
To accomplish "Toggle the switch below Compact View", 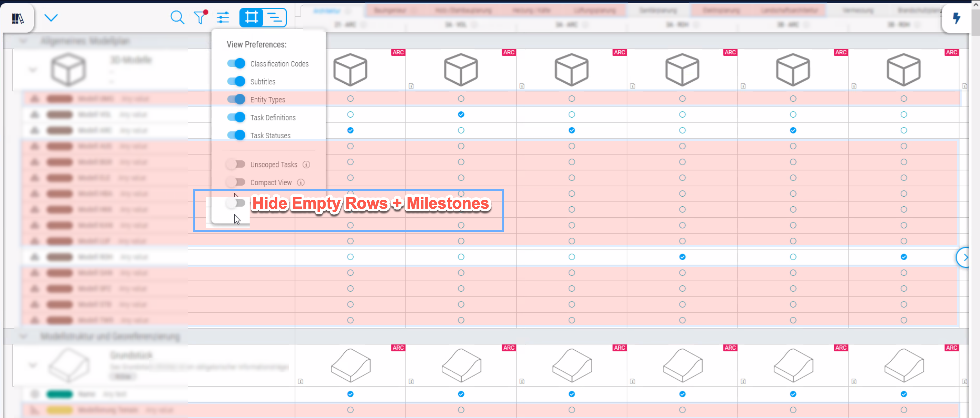I will coord(236,203).
